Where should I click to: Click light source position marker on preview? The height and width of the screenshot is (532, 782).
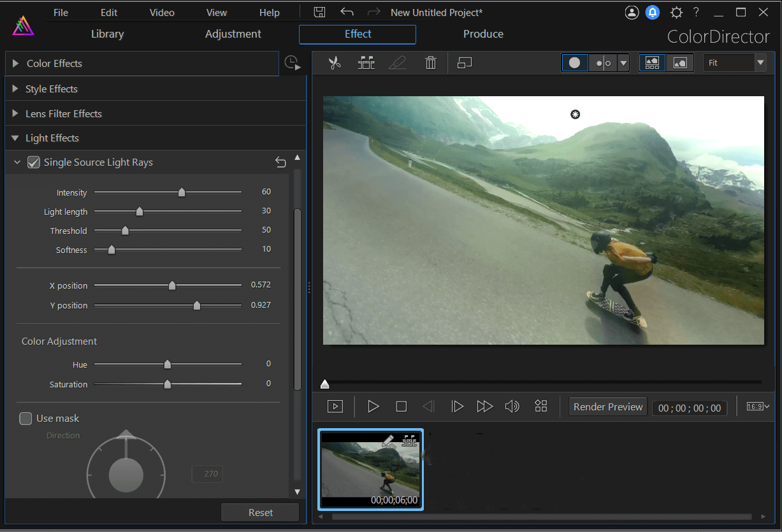coord(576,114)
